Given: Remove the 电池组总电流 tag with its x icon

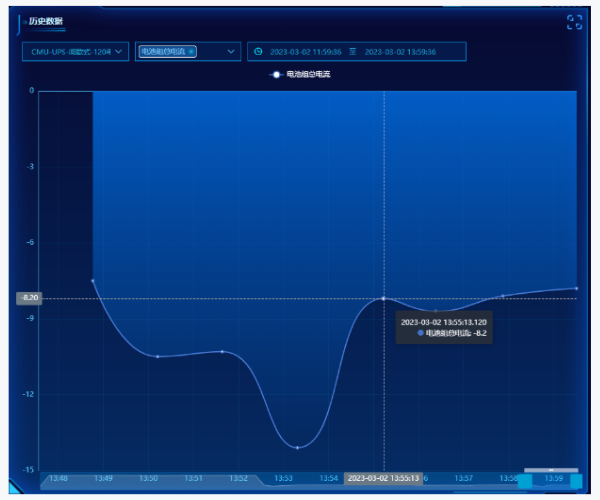Looking at the screenshot, I should coord(191,51).
